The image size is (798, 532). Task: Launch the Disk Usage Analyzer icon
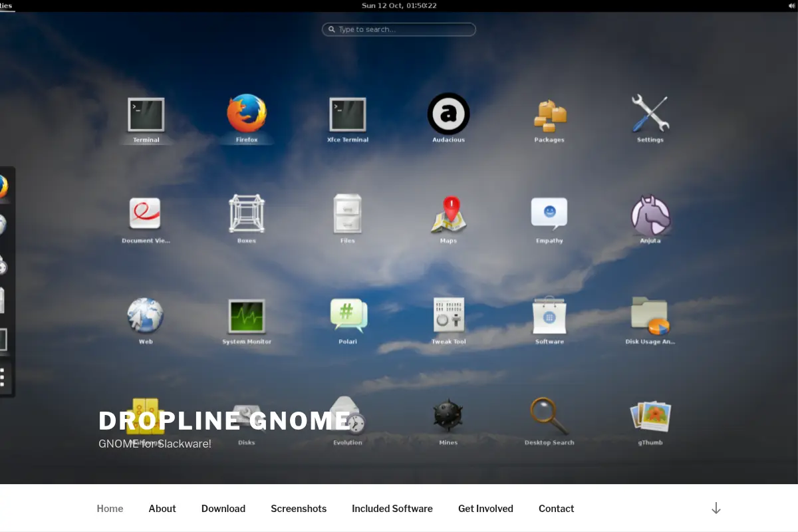click(x=650, y=316)
